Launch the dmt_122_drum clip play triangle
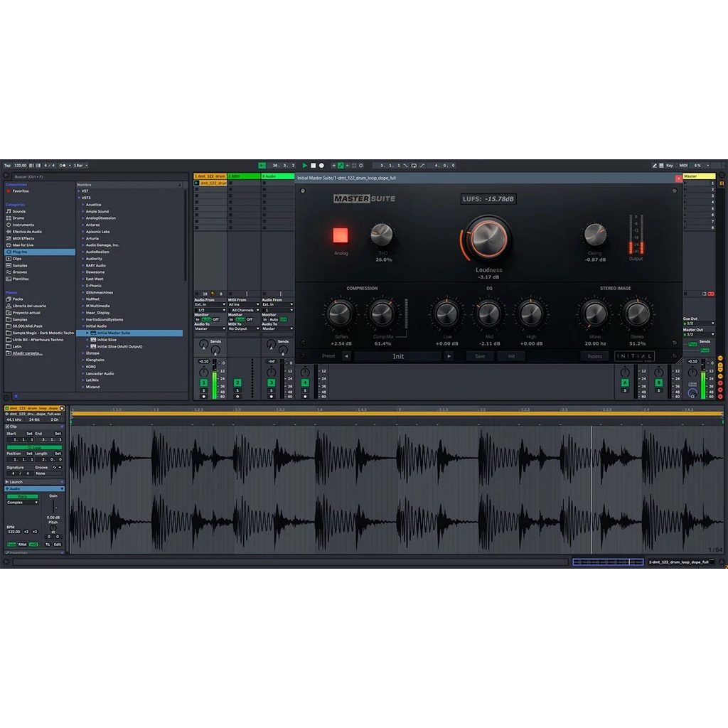The image size is (728, 728). 197,183
